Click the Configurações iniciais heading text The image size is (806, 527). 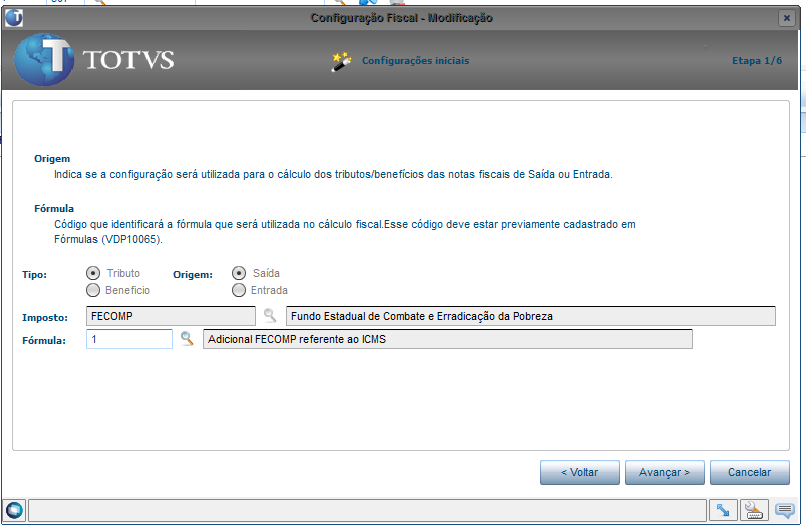coord(415,61)
